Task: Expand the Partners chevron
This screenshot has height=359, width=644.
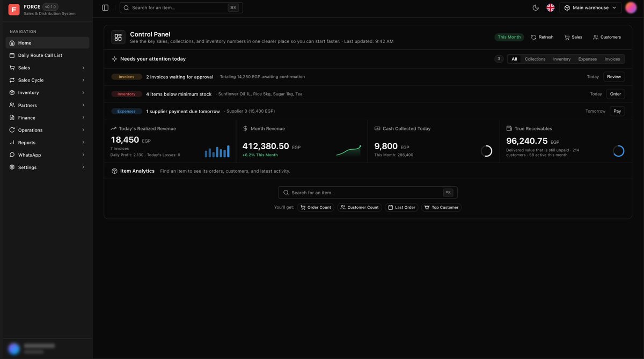Action: pyautogui.click(x=83, y=105)
